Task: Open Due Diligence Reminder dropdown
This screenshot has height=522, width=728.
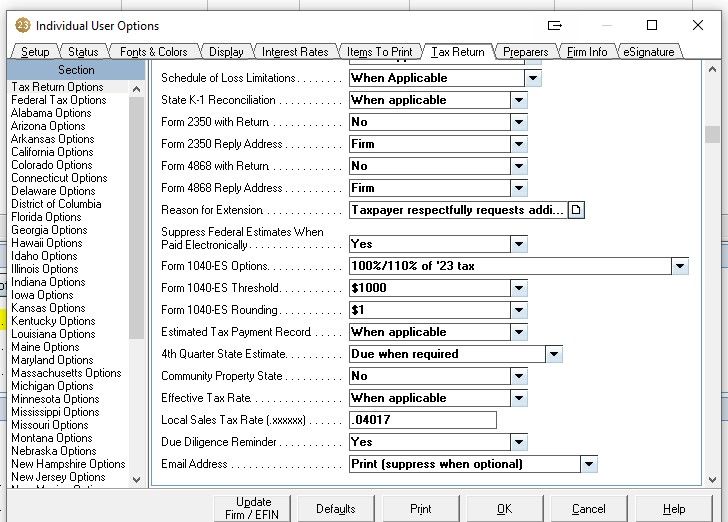Action: tap(519, 442)
